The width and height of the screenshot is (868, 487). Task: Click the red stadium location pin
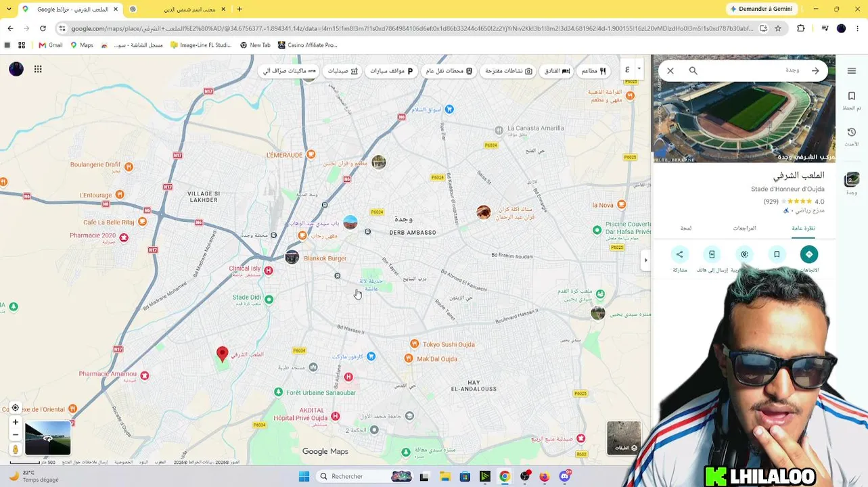point(222,354)
